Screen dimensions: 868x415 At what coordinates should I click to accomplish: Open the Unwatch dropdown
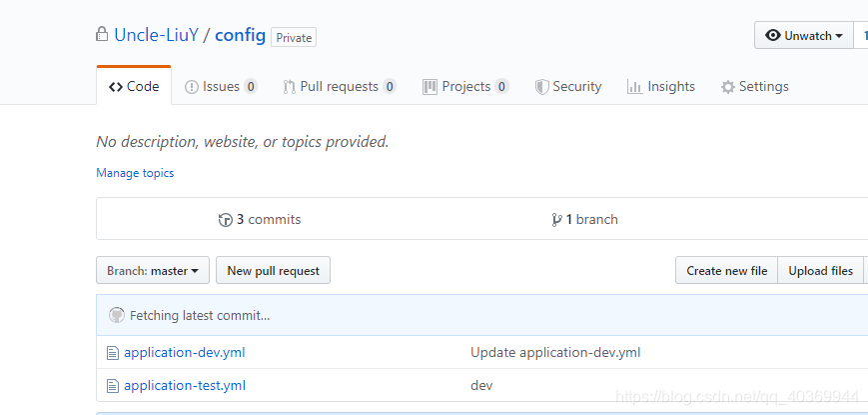[x=804, y=36]
